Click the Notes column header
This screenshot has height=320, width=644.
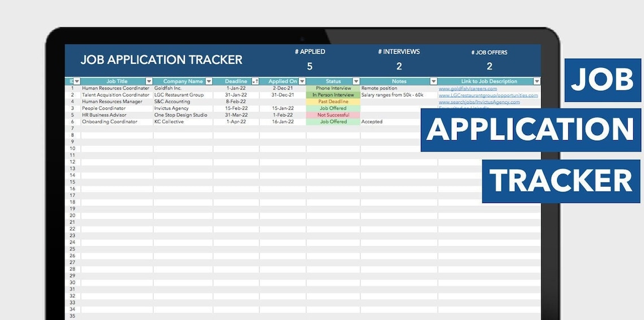399,81
